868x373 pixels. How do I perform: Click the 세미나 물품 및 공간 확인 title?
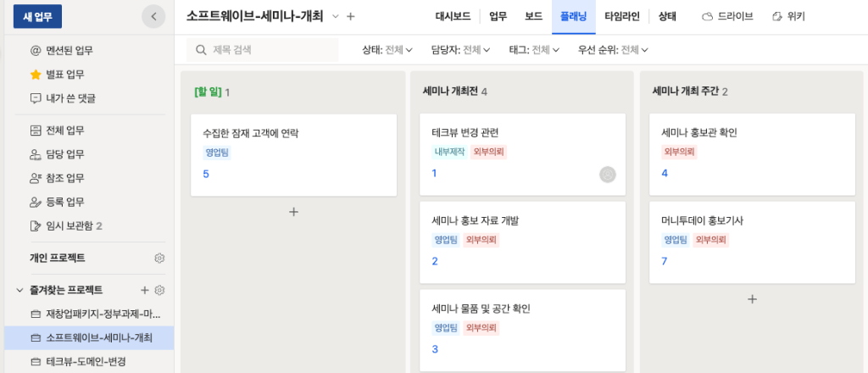coord(481,309)
